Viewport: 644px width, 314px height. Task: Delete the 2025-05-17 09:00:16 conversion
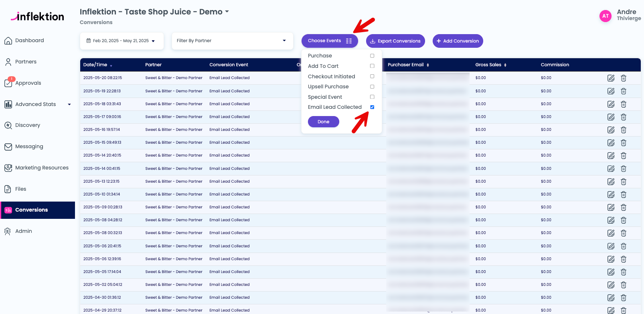click(x=624, y=117)
